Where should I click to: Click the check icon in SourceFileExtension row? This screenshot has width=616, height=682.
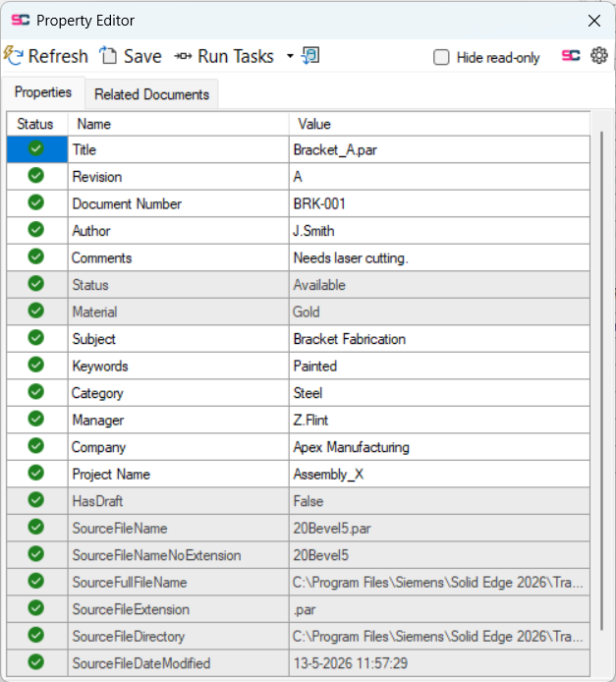click(x=36, y=607)
